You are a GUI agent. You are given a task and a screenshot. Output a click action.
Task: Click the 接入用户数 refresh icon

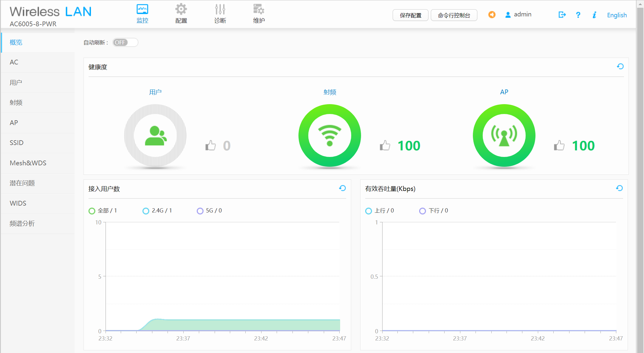(x=343, y=188)
